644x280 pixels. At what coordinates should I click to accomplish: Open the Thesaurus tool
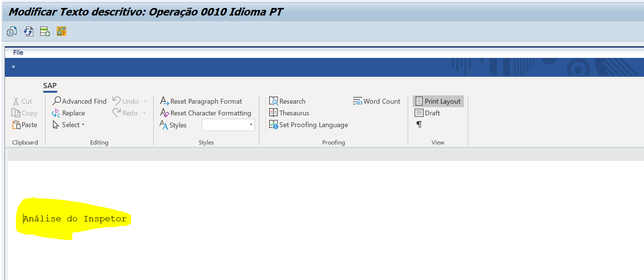tap(289, 113)
